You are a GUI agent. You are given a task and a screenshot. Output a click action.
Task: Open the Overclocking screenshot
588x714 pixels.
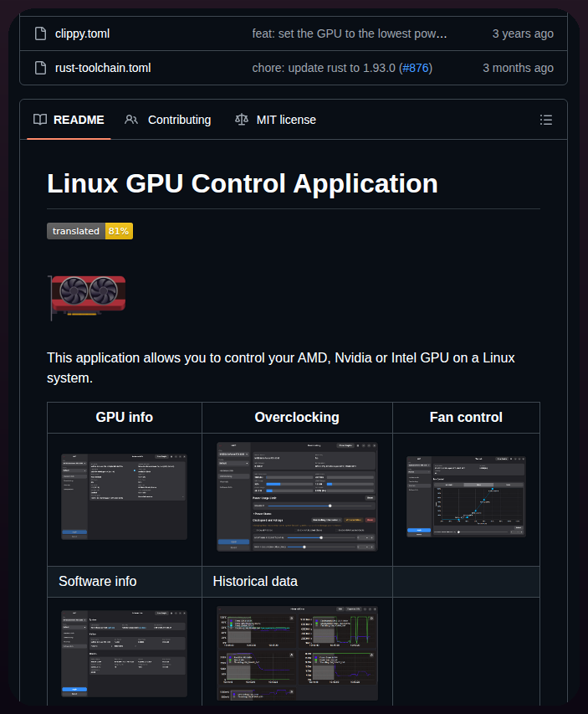[x=297, y=497]
